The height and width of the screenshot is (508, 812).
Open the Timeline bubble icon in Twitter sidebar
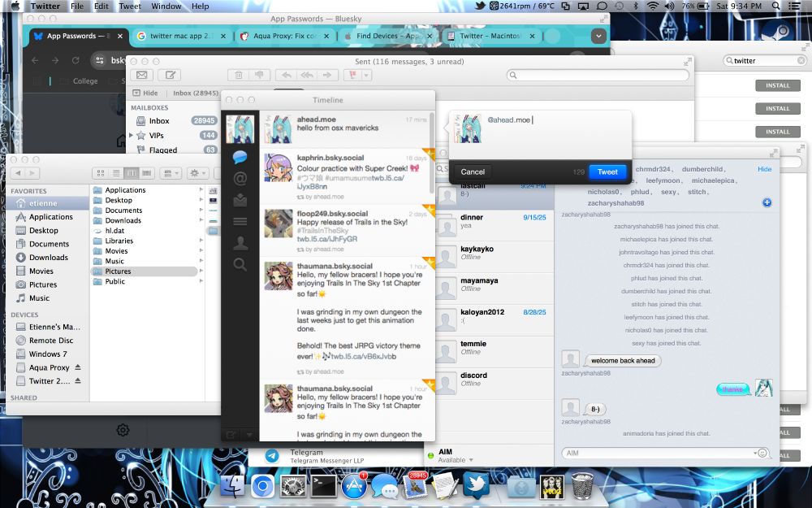click(240, 157)
